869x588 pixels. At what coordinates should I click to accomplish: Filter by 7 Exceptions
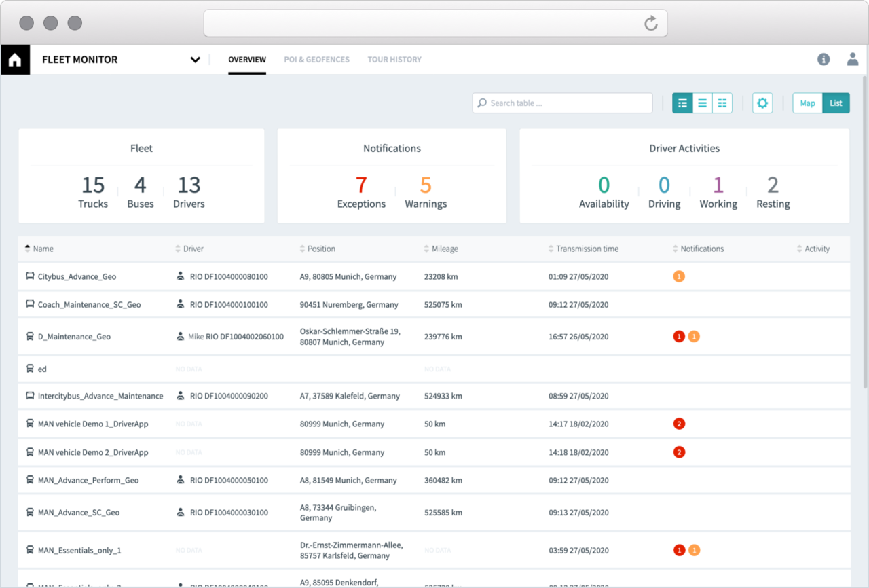[361, 192]
